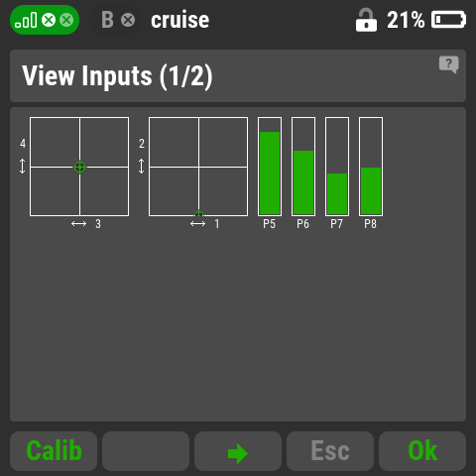Click the P5 input level bar
This screenshot has height=476, width=476.
(270, 167)
